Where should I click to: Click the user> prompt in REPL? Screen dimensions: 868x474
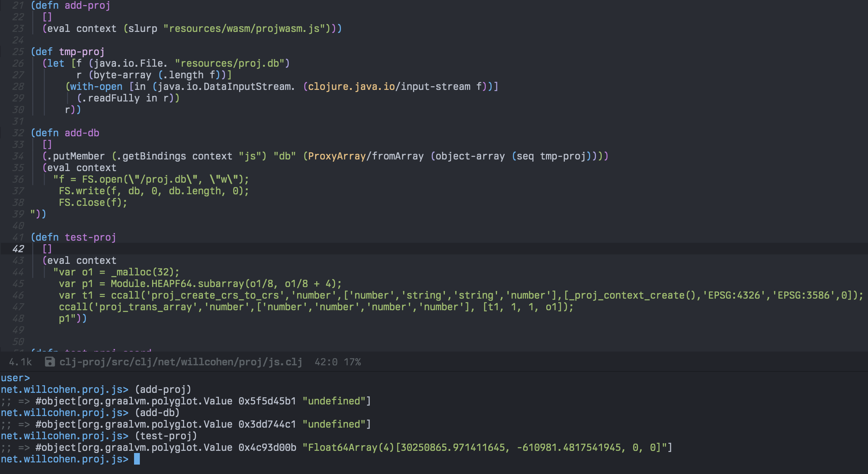pyautogui.click(x=15, y=378)
